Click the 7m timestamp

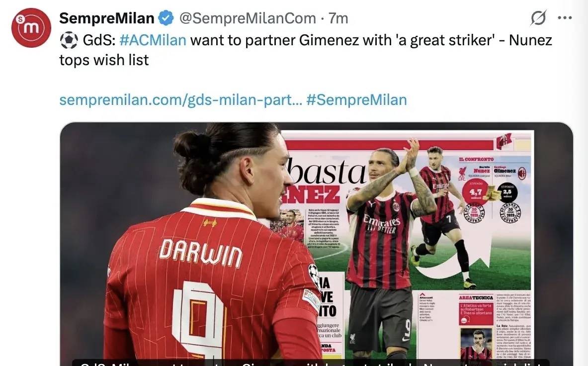tap(338, 18)
